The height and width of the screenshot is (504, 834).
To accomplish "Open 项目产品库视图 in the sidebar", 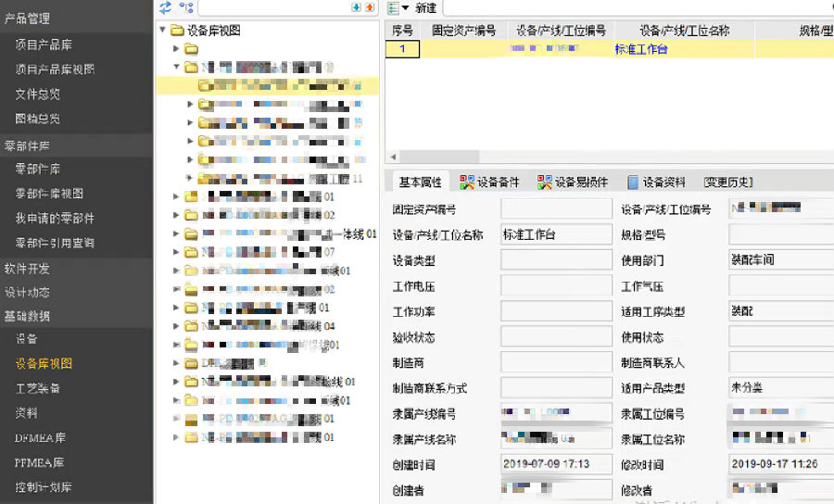I will click(x=55, y=69).
